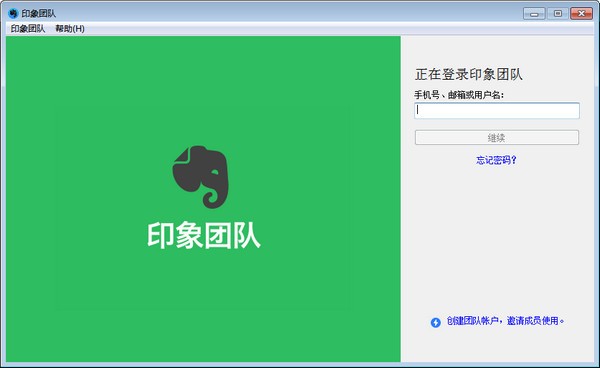The width and height of the screenshot is (600, 368).
Task: Maximize the 印象团队 window
Action: pyautogui.click(x=558, y=14)
